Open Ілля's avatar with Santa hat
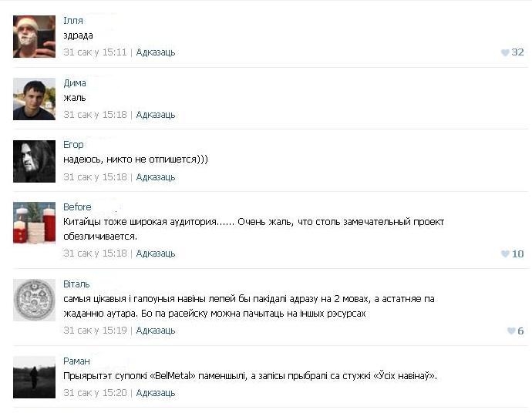 click(34, 37)
